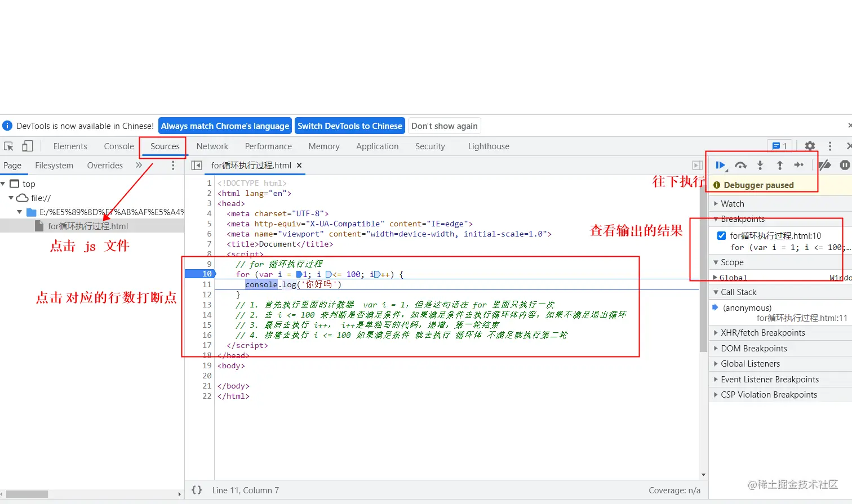Toggle the inline breakpoint before <= on line 10

[329, 274]
